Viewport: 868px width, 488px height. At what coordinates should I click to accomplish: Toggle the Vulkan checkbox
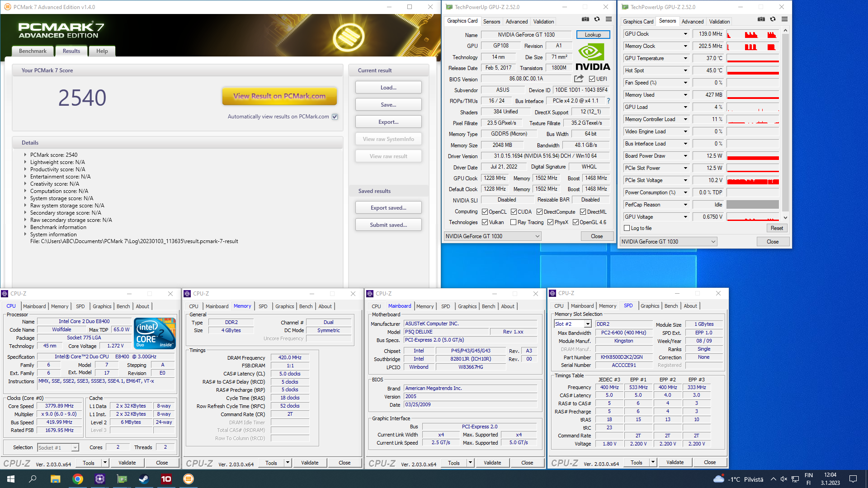click(x=485, y=222)
